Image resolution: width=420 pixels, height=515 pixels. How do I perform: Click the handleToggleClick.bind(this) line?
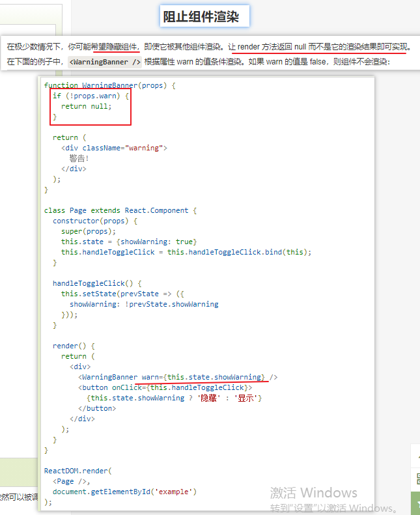tap(186, 252)
